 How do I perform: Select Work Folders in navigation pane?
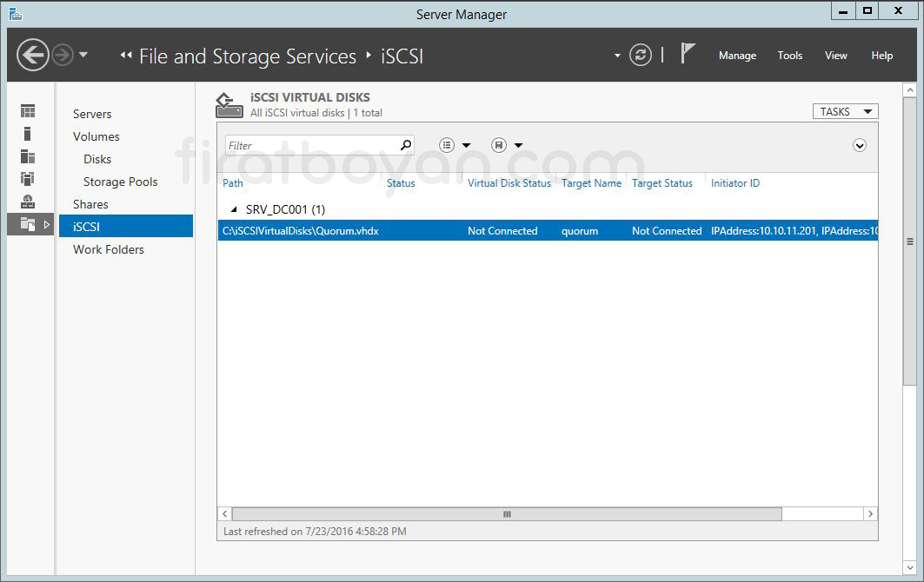click(109, 249)
